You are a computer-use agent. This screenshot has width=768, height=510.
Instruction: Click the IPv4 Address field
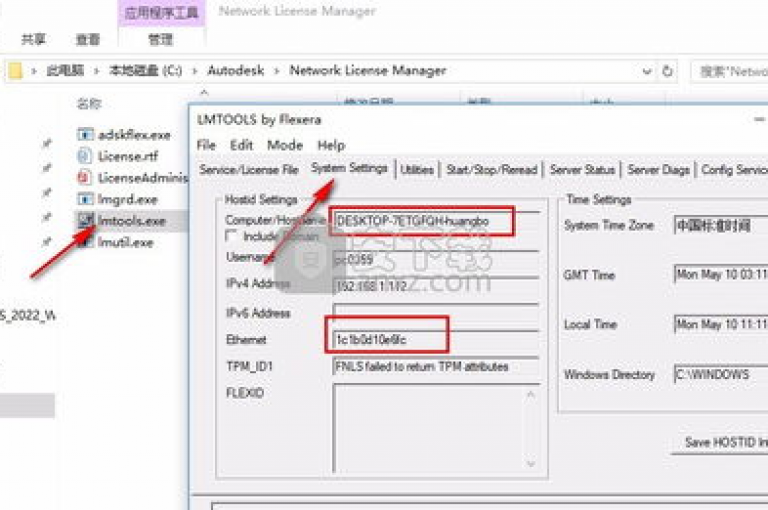[436, 286]
